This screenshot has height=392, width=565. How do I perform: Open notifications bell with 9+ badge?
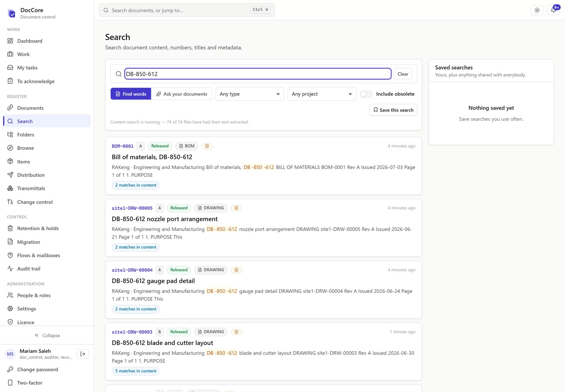553,10
